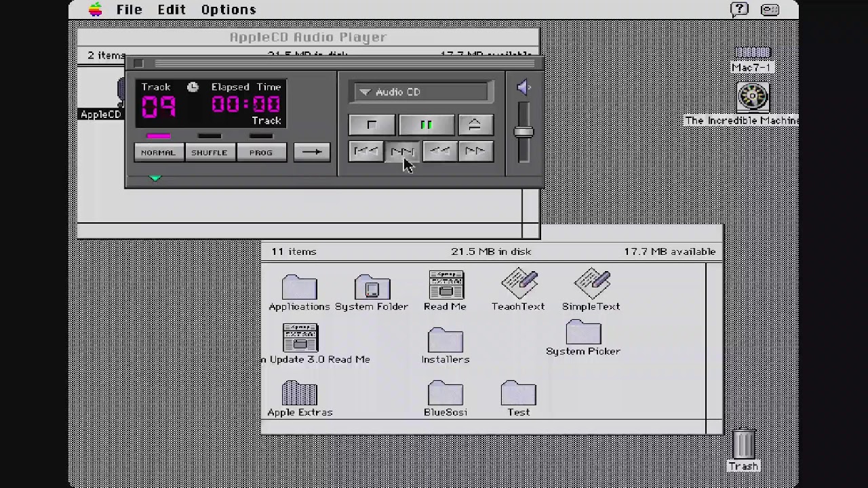Scan backward within the current track
The width and height of the screenshot is (868, 488).
point(439,151)
